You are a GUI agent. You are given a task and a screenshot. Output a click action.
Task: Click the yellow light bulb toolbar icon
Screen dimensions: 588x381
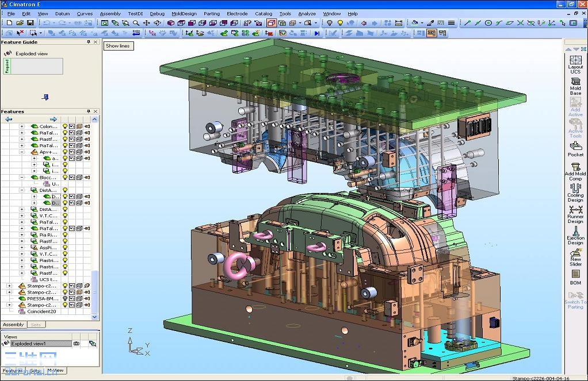click(340, 23)
